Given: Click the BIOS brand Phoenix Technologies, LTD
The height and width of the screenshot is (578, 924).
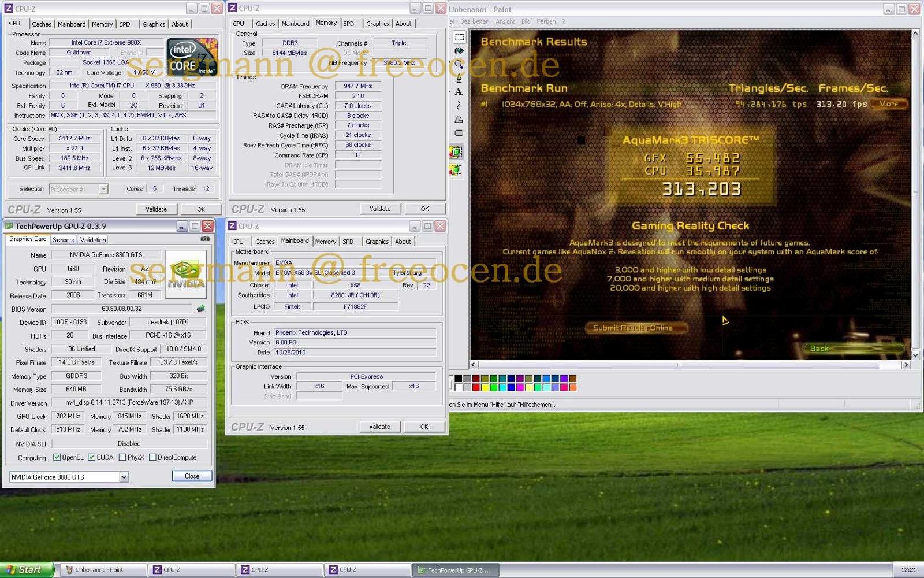Looking at the screenshot, I should click(355, 333).
